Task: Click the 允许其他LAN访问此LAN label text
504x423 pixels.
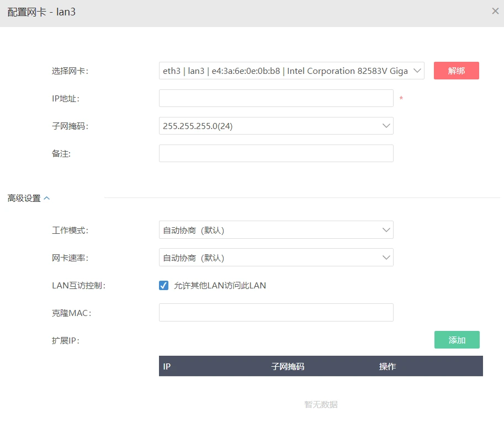Action: pos(220,285)
